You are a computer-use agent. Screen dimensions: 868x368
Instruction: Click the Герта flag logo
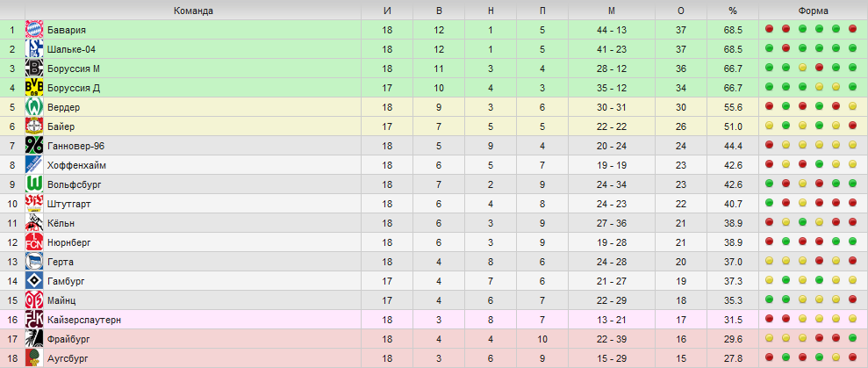(x=34, y=262)
